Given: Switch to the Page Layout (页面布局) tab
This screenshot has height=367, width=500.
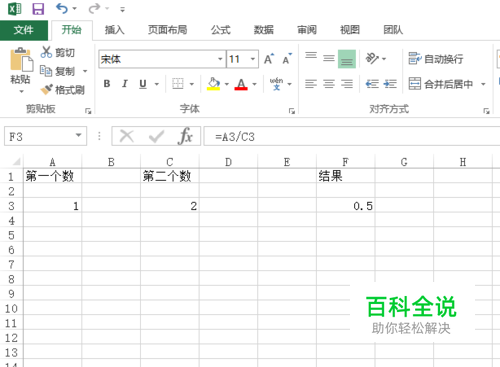Looking at the screenshot, I should [167, 30].
